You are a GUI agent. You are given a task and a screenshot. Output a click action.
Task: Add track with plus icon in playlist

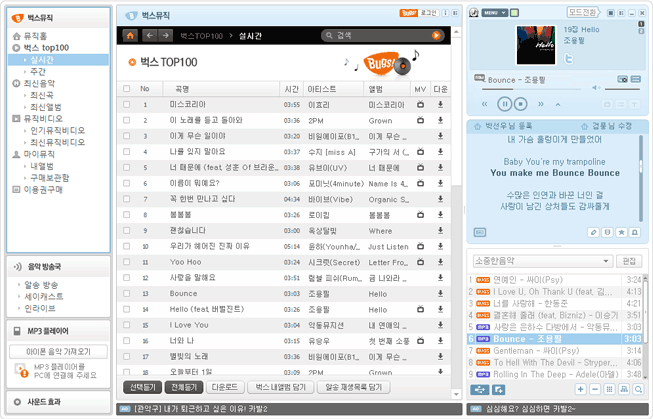click(581, 389)
